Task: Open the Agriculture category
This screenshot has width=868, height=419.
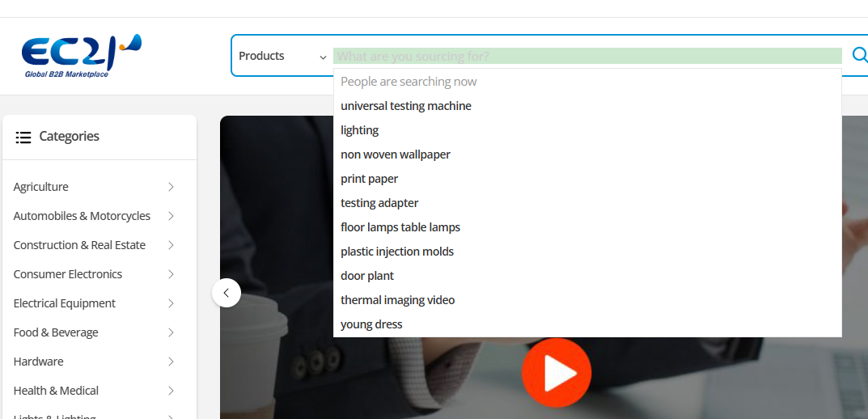Action: pos(41,187)
